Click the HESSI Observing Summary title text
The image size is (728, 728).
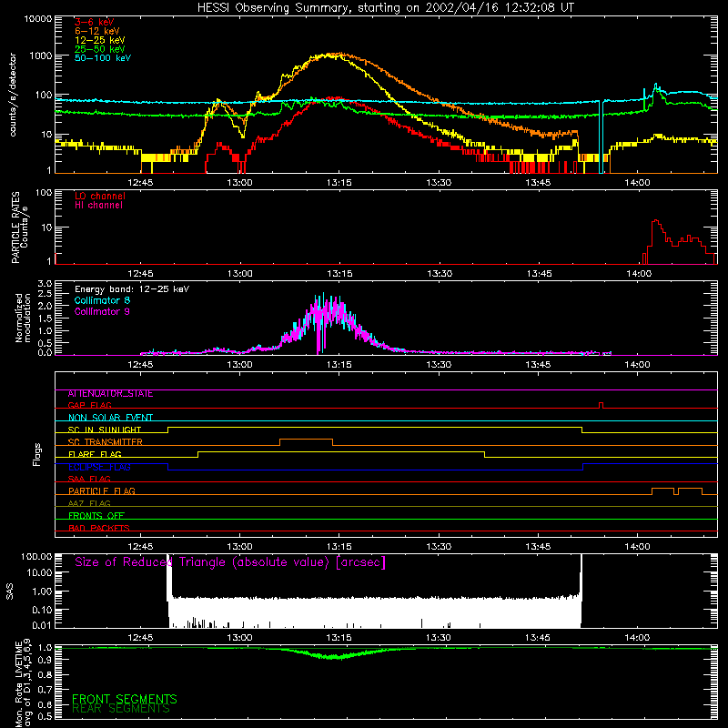(x=386, y=8)
